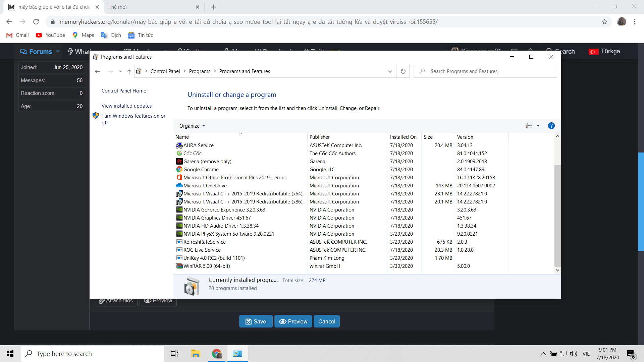
Task: Expand the view options dropdown arrow
Action: 538,126
